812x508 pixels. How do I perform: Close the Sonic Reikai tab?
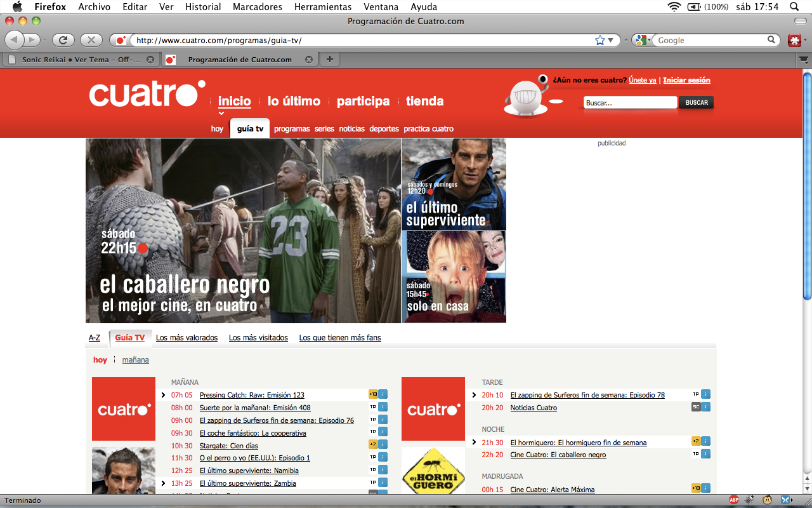click(x=150, y=60)
